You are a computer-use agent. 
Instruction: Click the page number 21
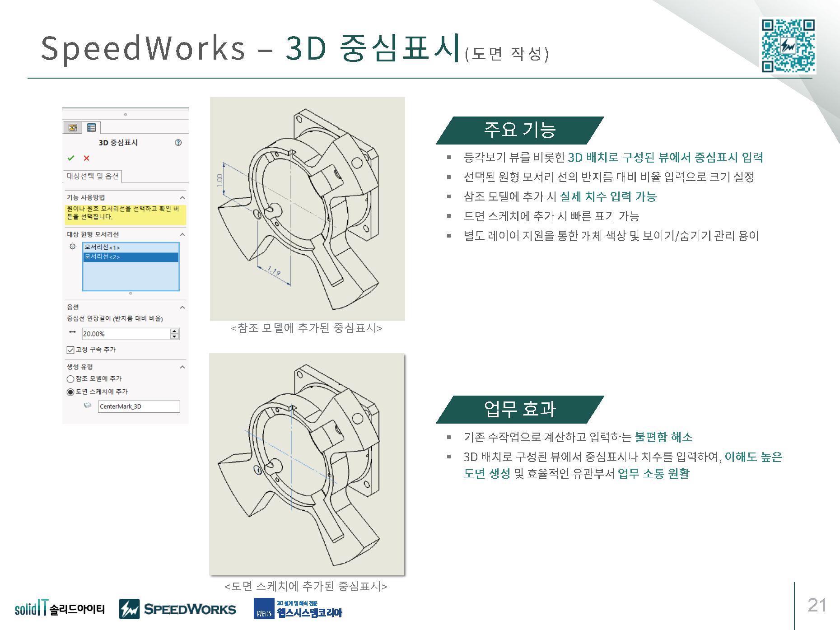[817, 605]
